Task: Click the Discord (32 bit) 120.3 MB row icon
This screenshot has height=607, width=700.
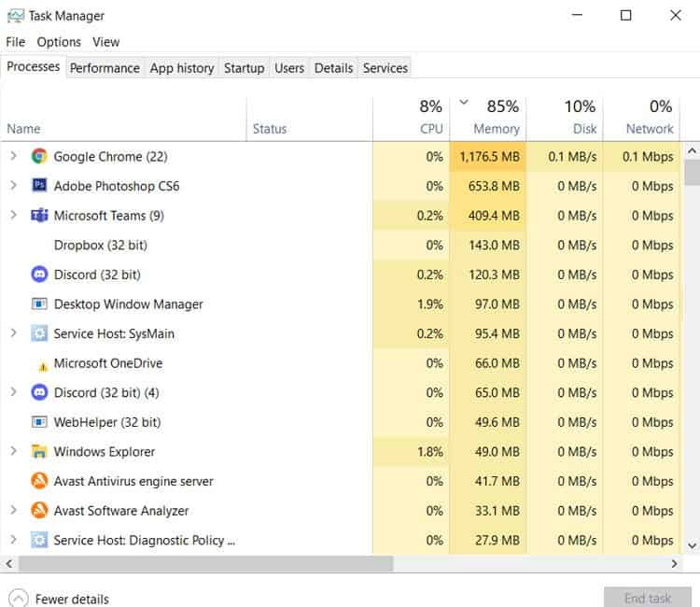Action: (39, 275)
